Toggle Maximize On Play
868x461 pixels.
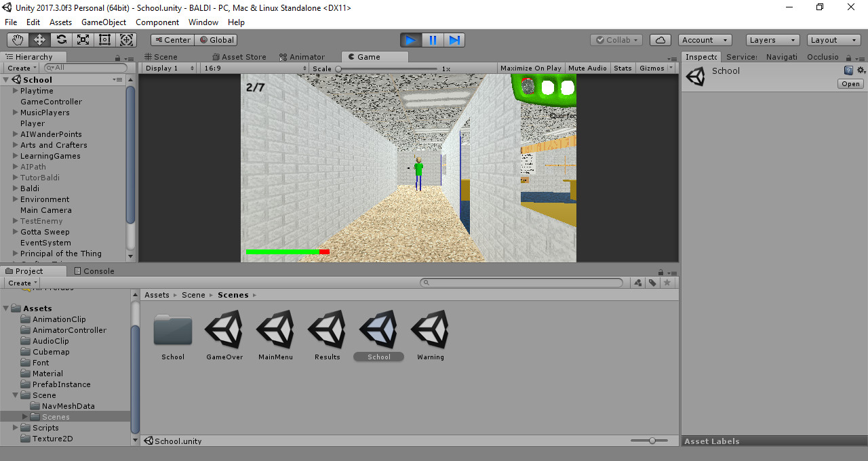coord(530,68)
